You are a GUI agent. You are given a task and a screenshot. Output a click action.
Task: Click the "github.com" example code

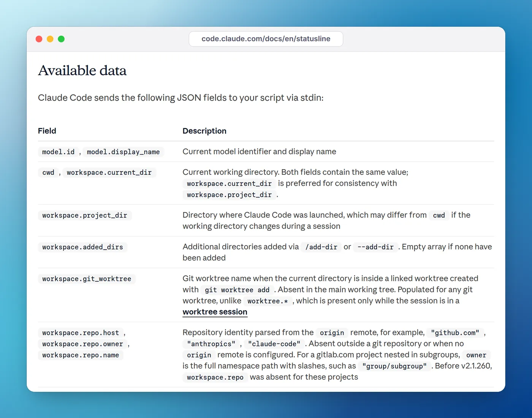coord(455,333)
